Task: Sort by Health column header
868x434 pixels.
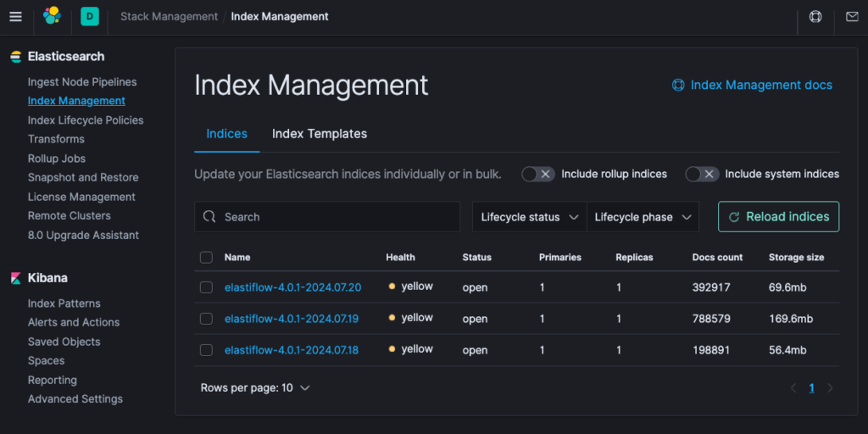Action: pos(400,258)
